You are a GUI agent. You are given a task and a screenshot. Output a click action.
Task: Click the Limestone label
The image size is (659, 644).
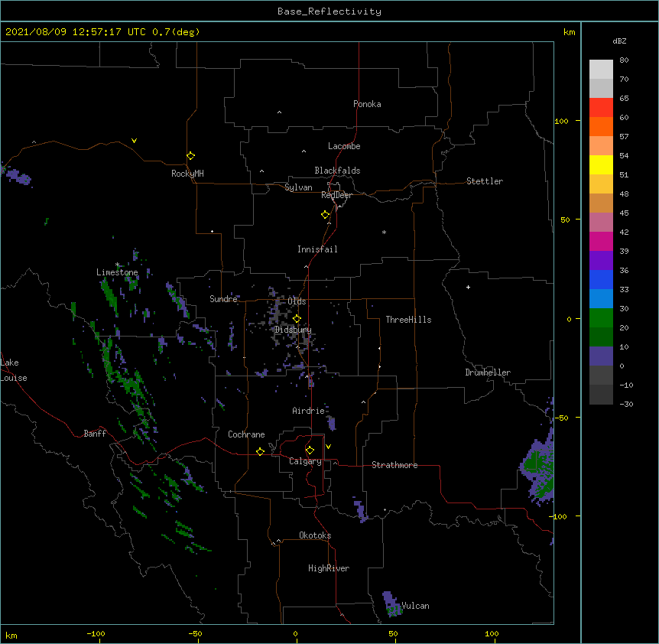(x=117, y=272)
